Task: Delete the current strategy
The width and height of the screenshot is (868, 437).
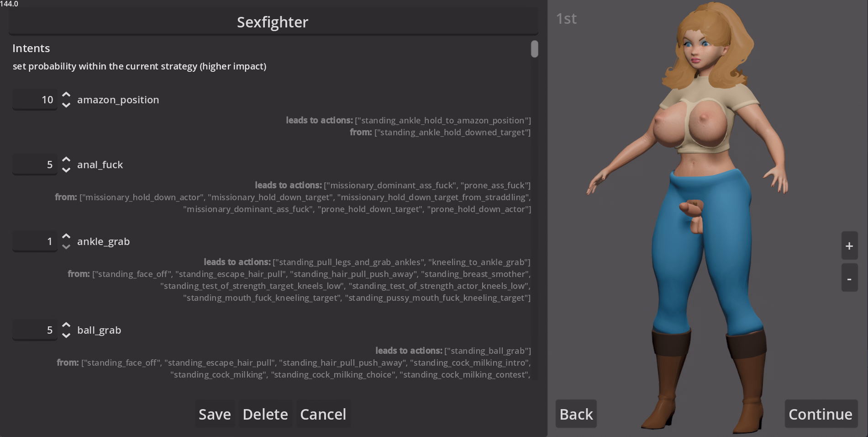Action: pyautogui.click(x=265, y=414)
